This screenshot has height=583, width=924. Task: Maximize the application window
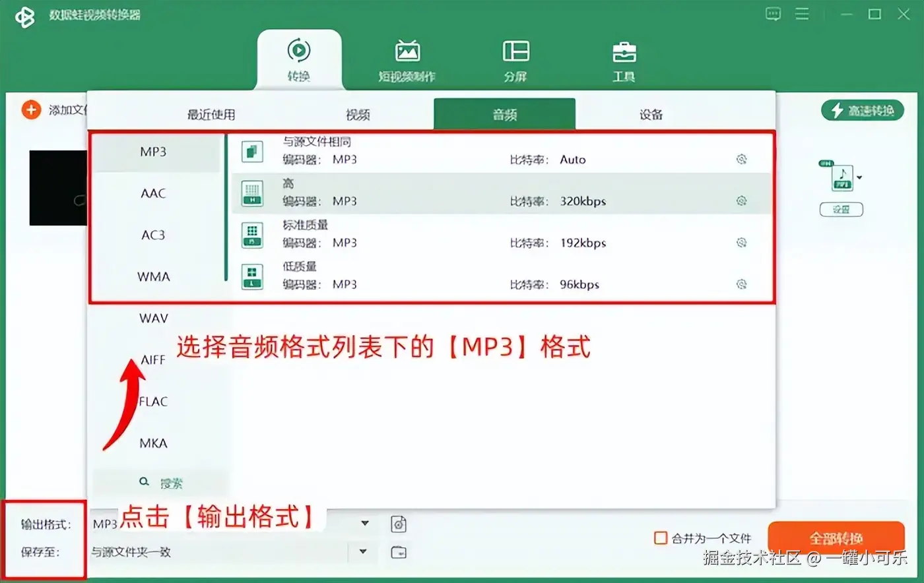point(874,14)
